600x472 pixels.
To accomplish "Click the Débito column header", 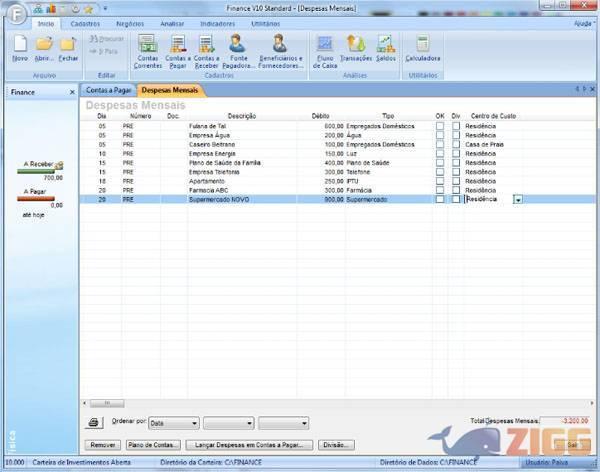I will tap(321, 116).
